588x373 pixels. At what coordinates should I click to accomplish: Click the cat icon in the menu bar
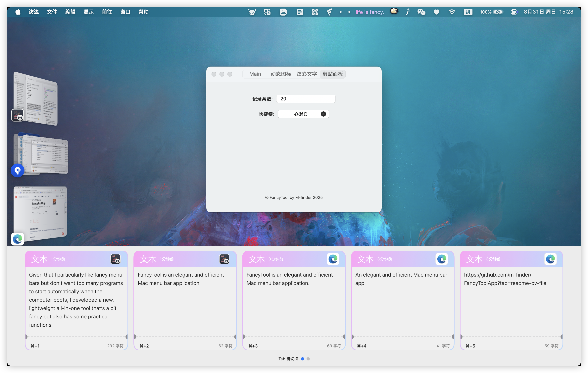tap(252, 12)
